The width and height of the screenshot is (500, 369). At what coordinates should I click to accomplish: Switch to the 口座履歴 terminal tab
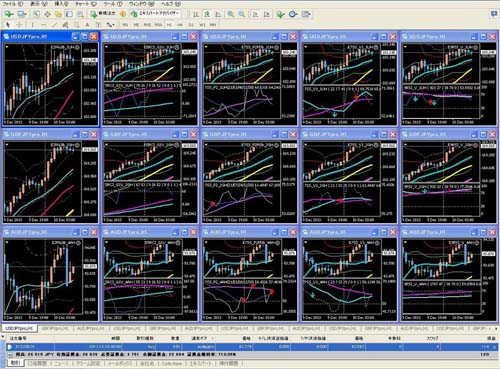tap(37, 363)
